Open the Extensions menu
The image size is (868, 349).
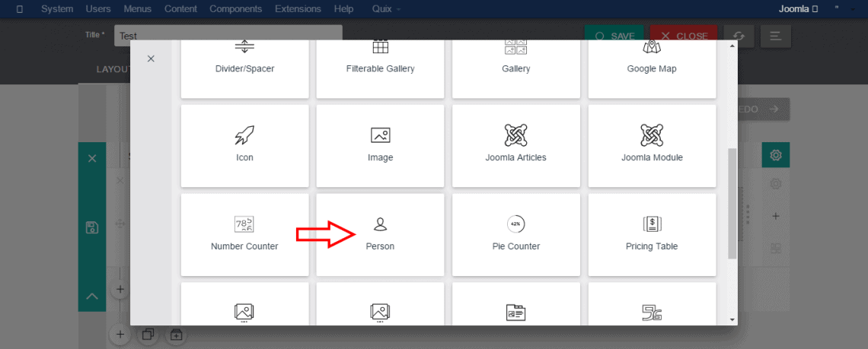pyautogui.click(x=298, y=9)
